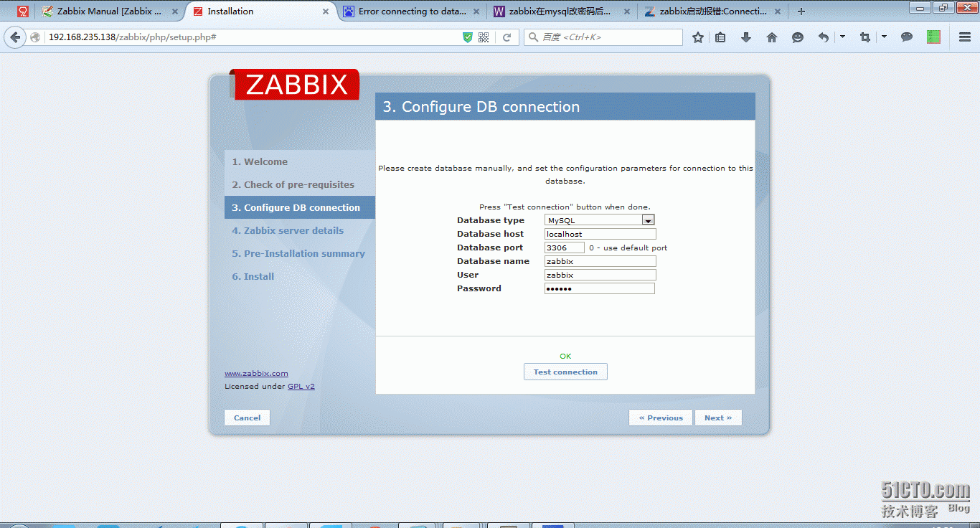Open the downloads arrow icon
The width and height of the screenshot is (980, 528).
point(746,37)
